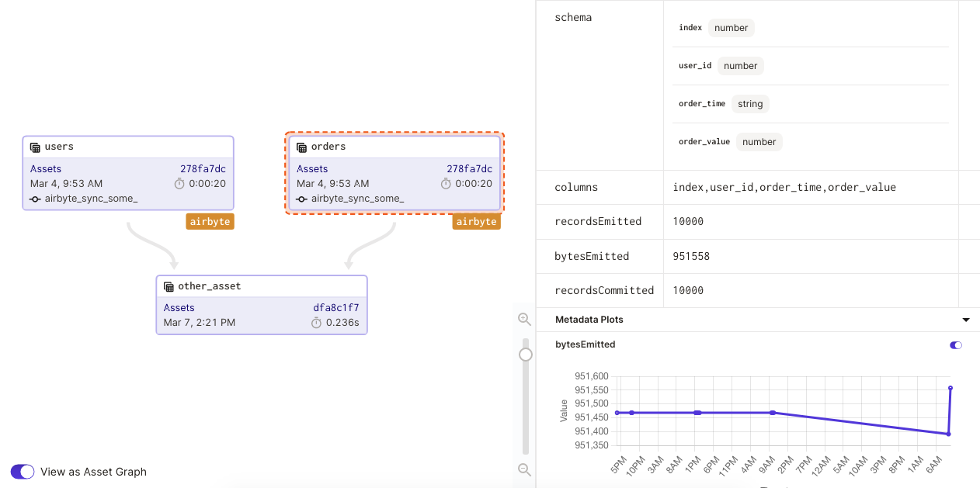Click the op icon beside orders airbyte_sync_some_
This screenshot has height=488, width=980.
tap(302, 199)
